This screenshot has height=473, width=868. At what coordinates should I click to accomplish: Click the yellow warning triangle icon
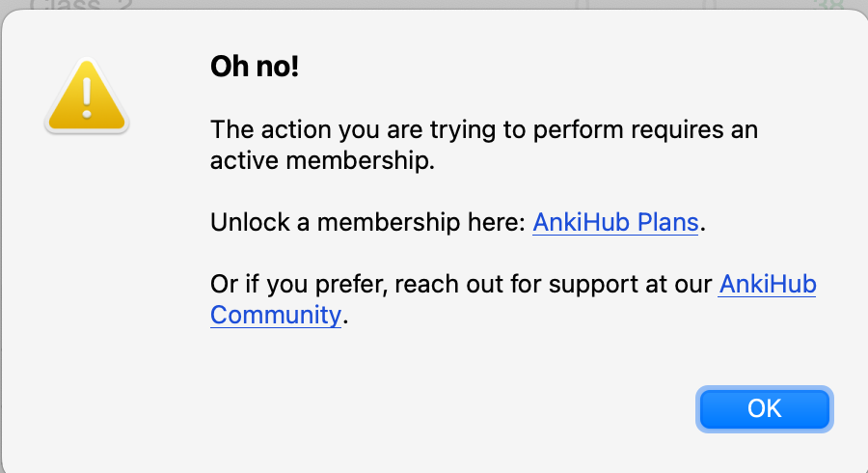(x=87, y=96)
